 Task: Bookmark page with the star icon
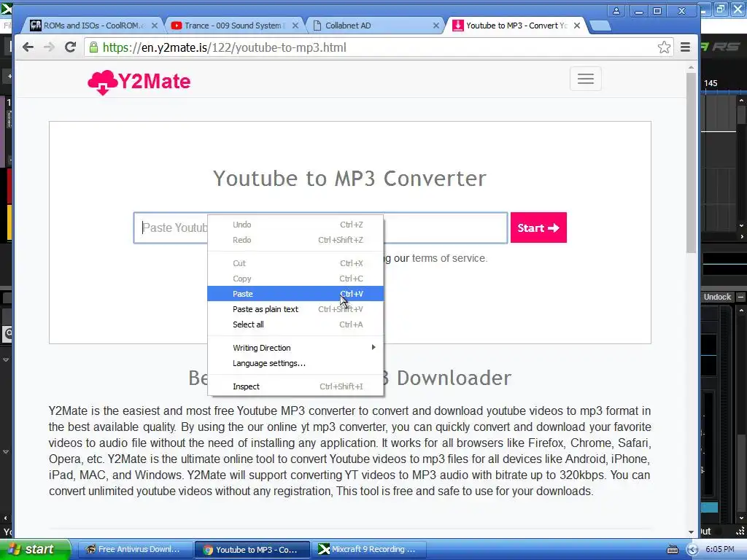click(664, 47)
